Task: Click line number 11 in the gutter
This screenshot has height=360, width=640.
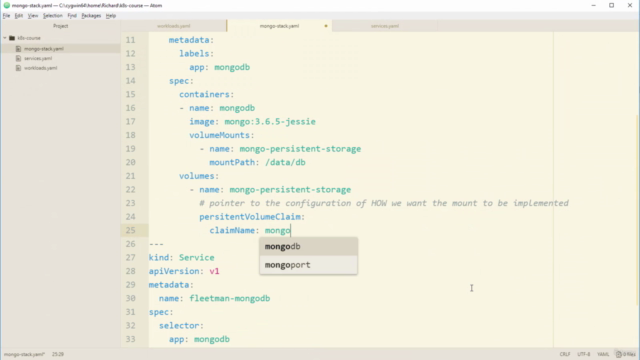Action: tap(130, 40)
